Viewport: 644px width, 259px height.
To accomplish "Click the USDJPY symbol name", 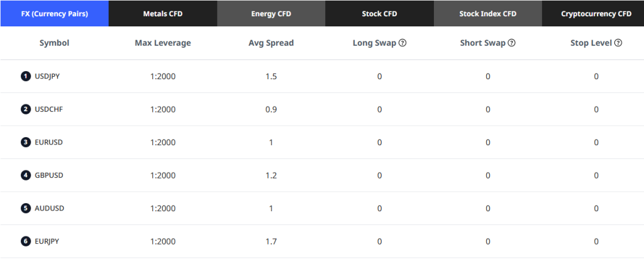I will click(x=47, y=76).
